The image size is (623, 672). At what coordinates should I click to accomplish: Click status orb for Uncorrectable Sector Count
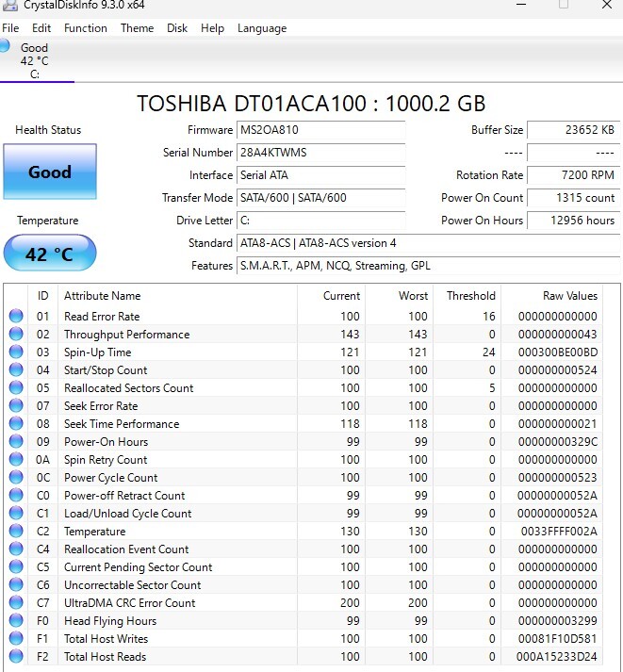click(16, 584)
